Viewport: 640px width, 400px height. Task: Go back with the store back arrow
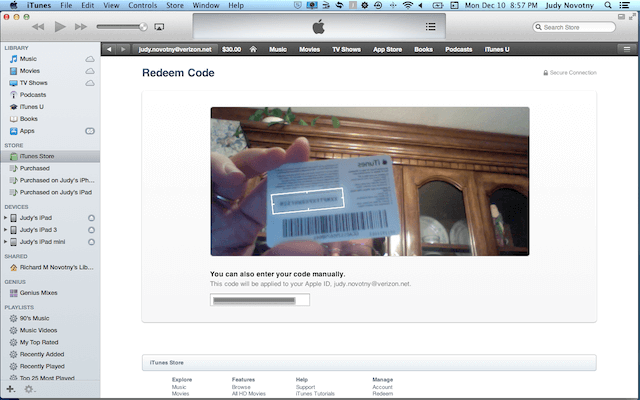(x=109, y=49)
